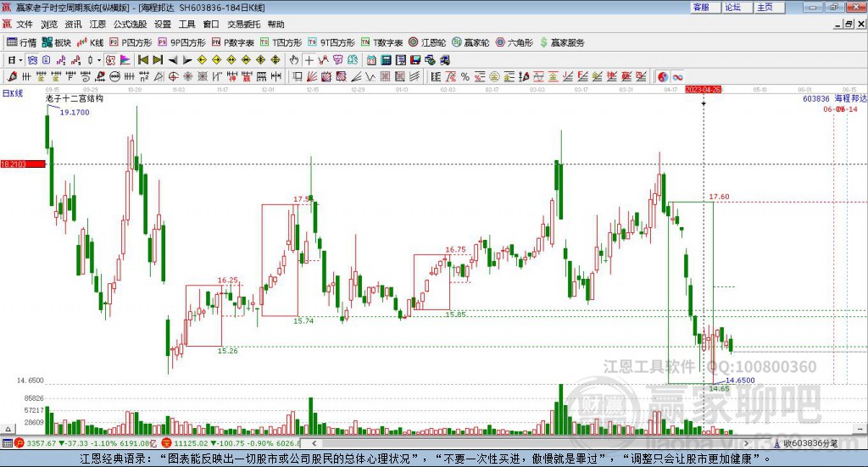This screenshot has height=467, width=868.
Task: Click the jump-to-last bar icon
Action: point(158,60)
